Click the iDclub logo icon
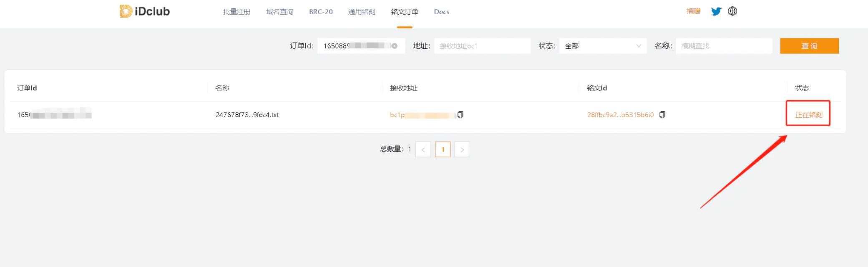 coord(126,11)
